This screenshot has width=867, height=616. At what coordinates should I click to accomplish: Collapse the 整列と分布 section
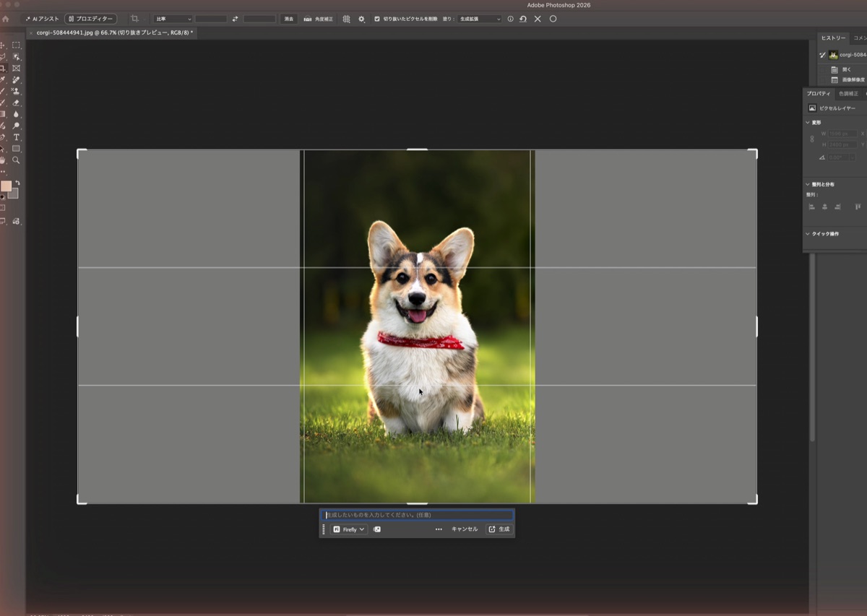pyautogui.click(x=808, y=184)
